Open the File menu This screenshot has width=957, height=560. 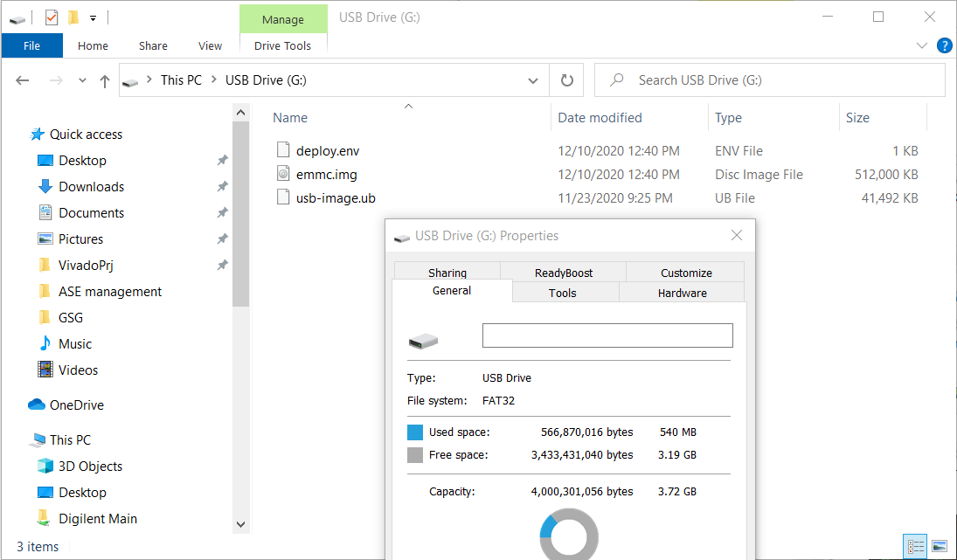(31, 45)
